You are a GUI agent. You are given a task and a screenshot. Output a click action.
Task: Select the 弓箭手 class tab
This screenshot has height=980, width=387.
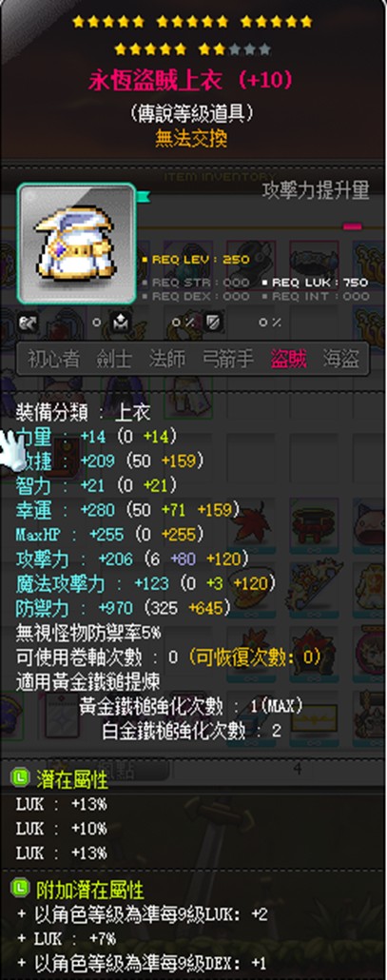click(228, 359)
